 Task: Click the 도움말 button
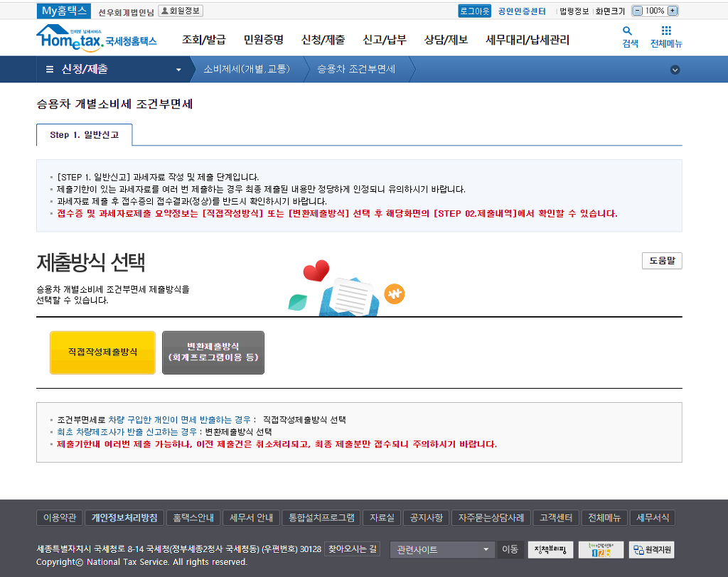[662, 260]
